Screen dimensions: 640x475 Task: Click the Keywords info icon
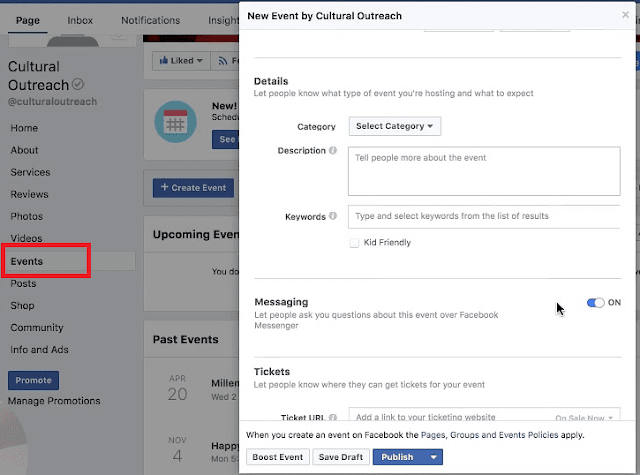333,216
